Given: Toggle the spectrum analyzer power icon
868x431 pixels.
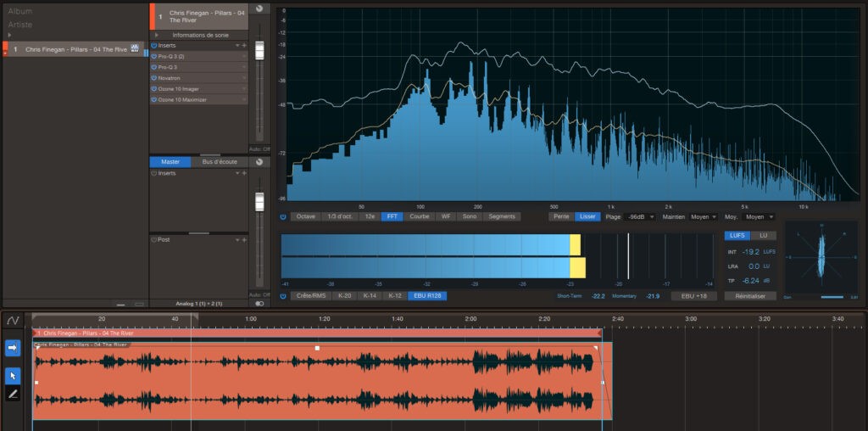Looking at the screenshot, I should click(283, 216).
